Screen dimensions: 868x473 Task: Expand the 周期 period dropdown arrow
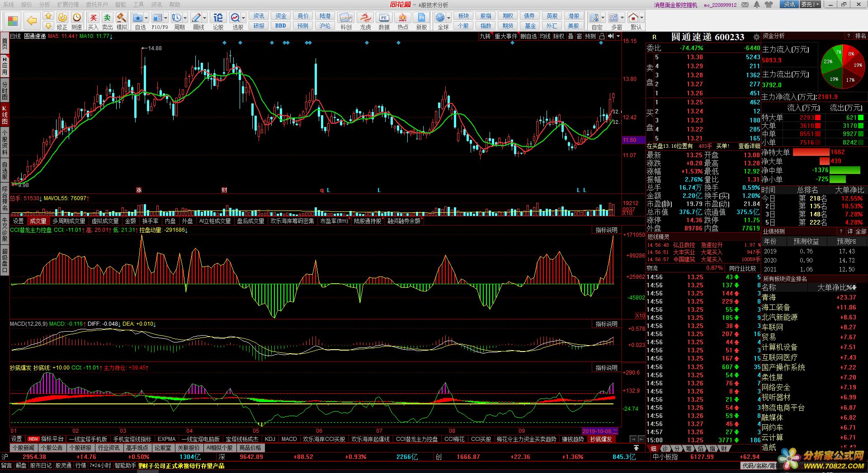click(185, 18)
